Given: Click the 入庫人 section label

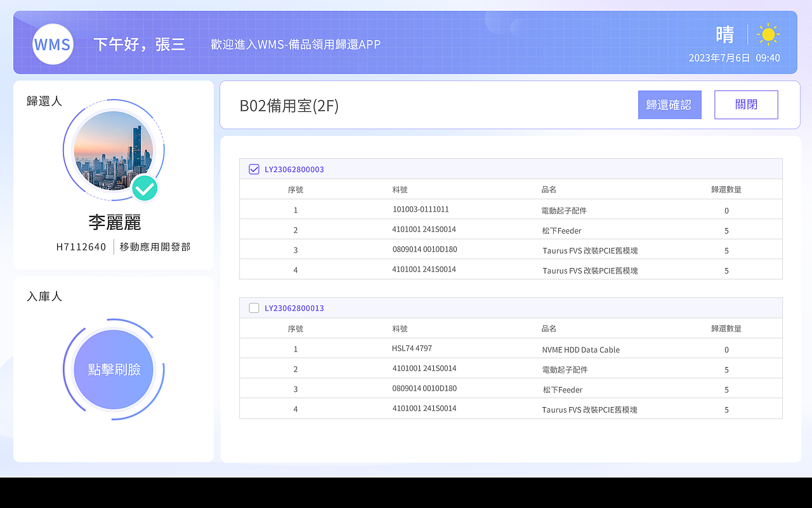Looking at the screenshot, I should pyautogui.click(x=43, y=296).
